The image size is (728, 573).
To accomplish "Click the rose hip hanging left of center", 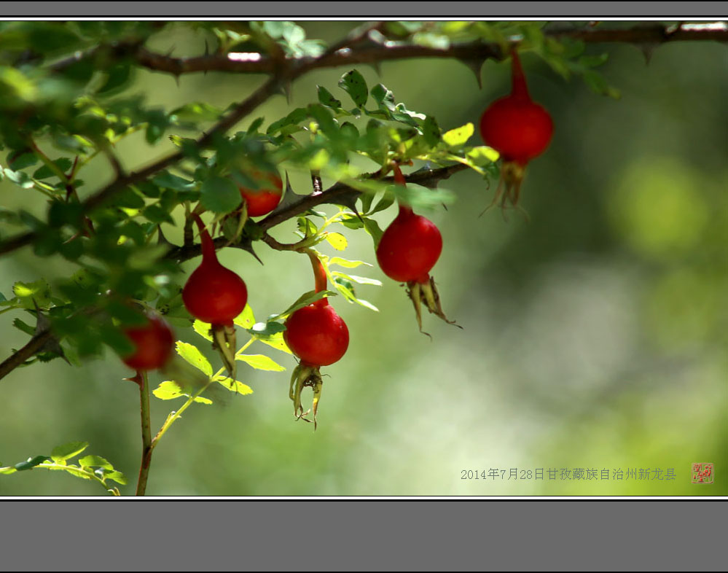I will click(214, 293).
